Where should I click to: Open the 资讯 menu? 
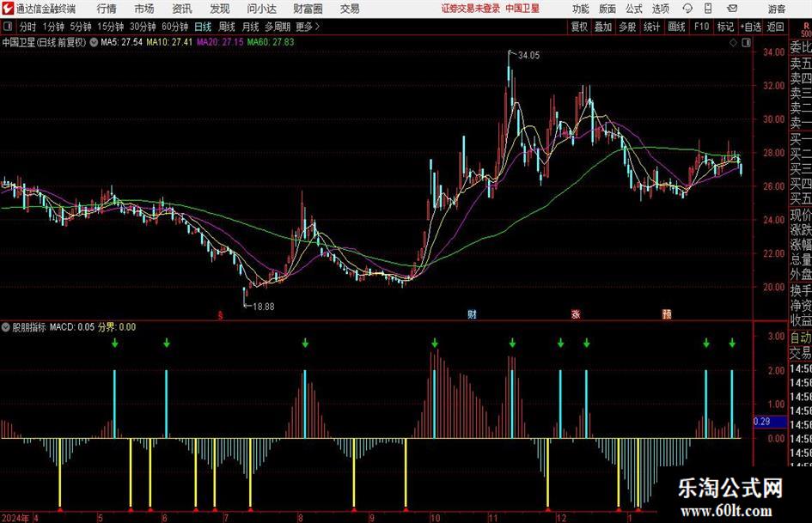click(182, 9)
